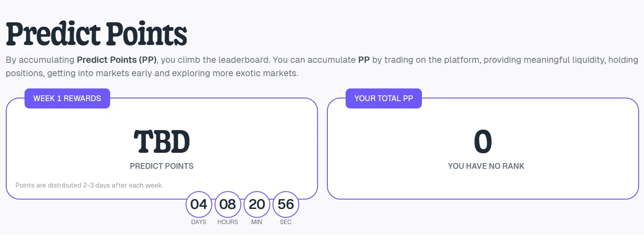Viewport: 644px width, 241px height.
Task: Click the HOURS label below the countdown
Action: 227,222
